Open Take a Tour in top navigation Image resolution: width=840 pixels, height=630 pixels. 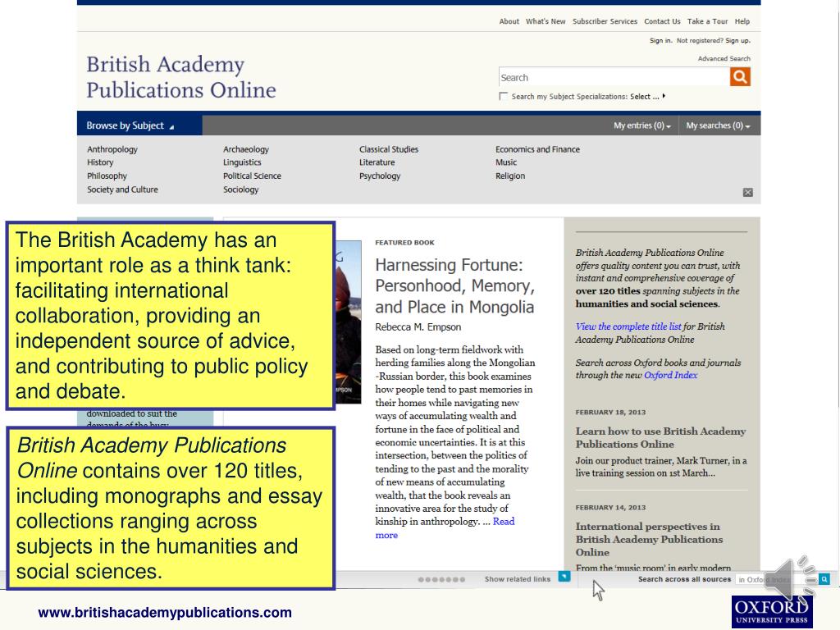click(707, 21)
